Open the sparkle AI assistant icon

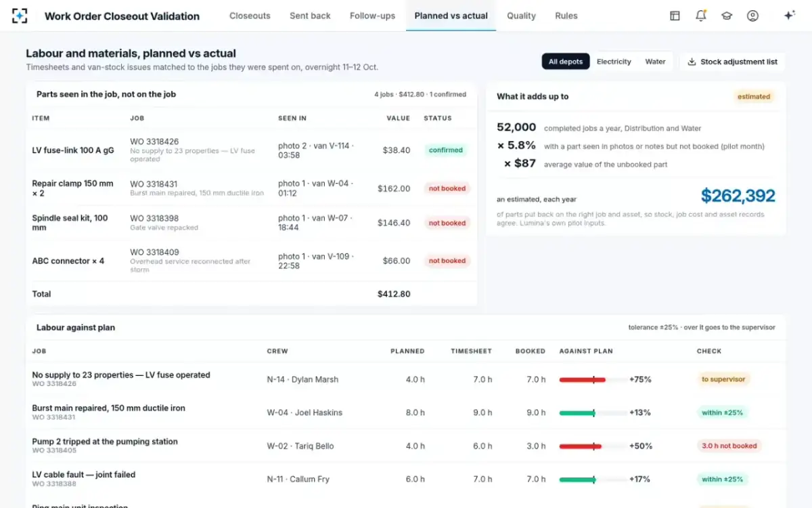click(x=789, y=16)
